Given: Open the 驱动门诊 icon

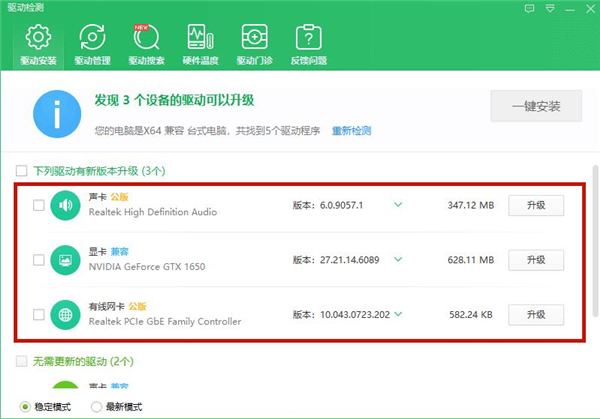Looking at the screenshot, I should tap(254, 38).
